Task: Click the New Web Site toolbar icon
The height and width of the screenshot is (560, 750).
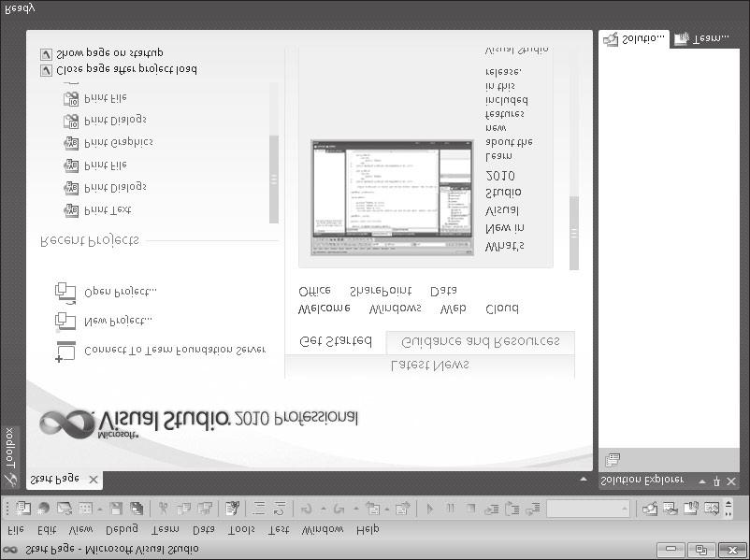Action: [x=44, y=509]
